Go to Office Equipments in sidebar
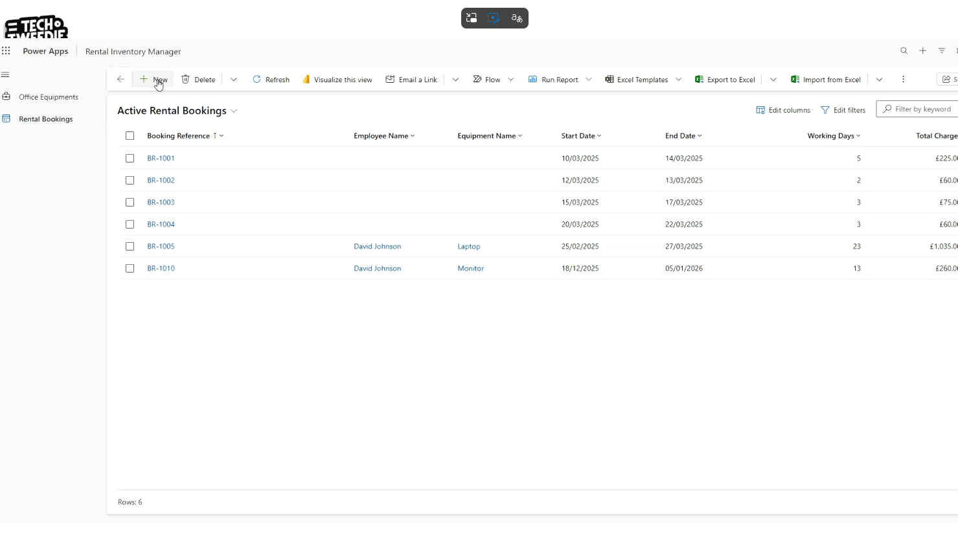The width and height of the screenshot is (958, 560). 48,97
